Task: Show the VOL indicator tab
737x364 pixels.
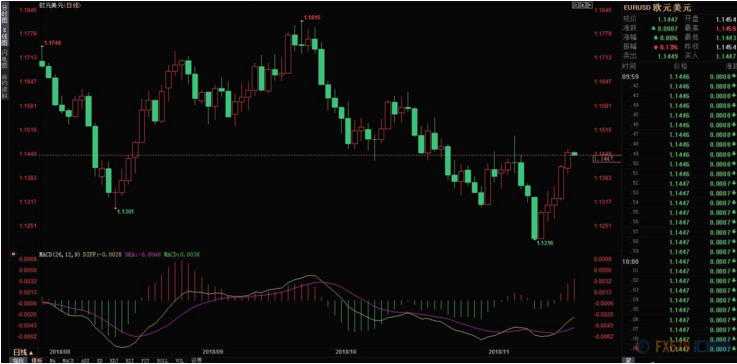Action: [x=179, y=360]
